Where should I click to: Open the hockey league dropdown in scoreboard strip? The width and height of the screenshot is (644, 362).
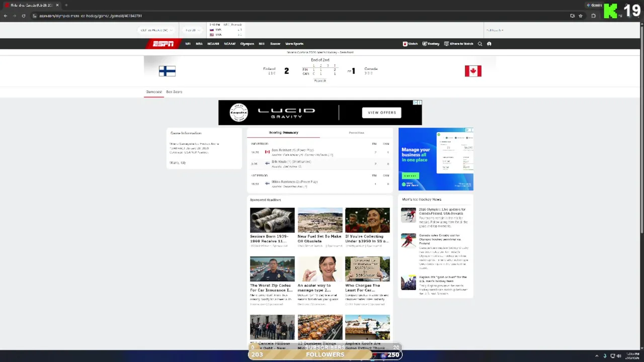157,30
